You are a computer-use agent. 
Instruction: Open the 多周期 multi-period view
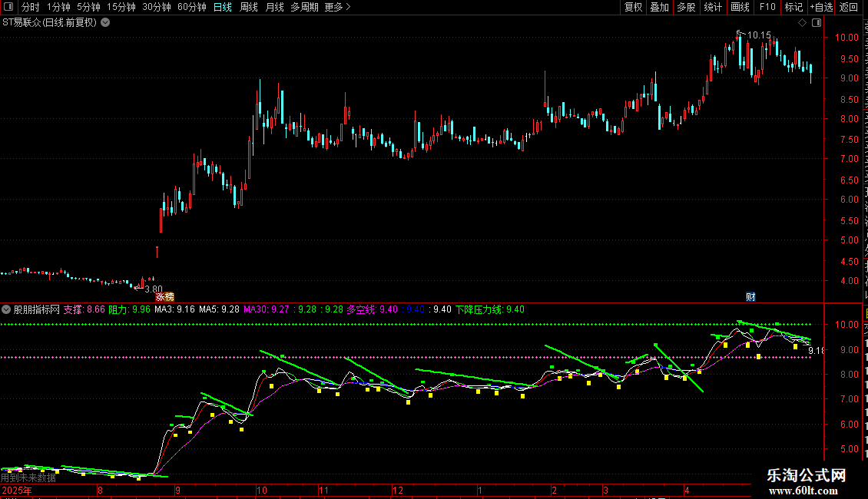point(304,7)
